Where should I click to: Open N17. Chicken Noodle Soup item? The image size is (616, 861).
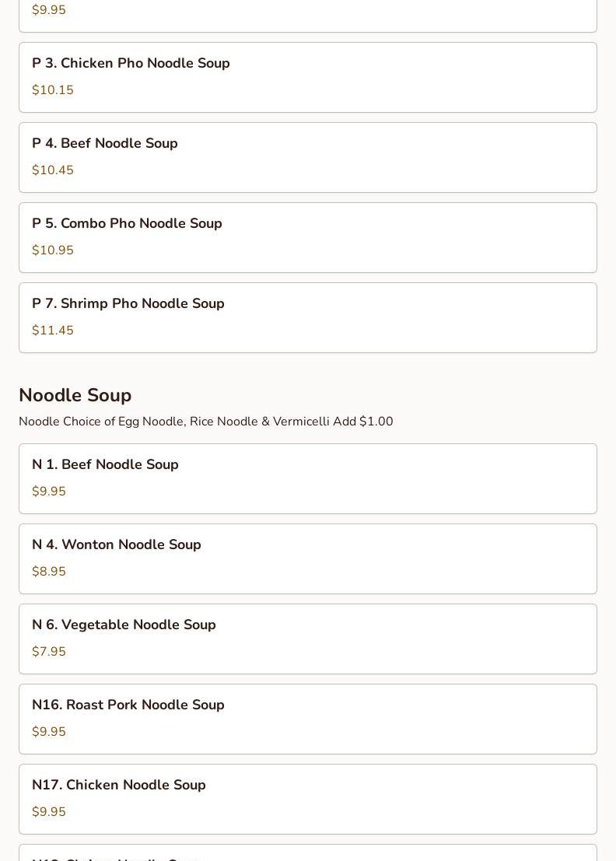pos(307,800)
